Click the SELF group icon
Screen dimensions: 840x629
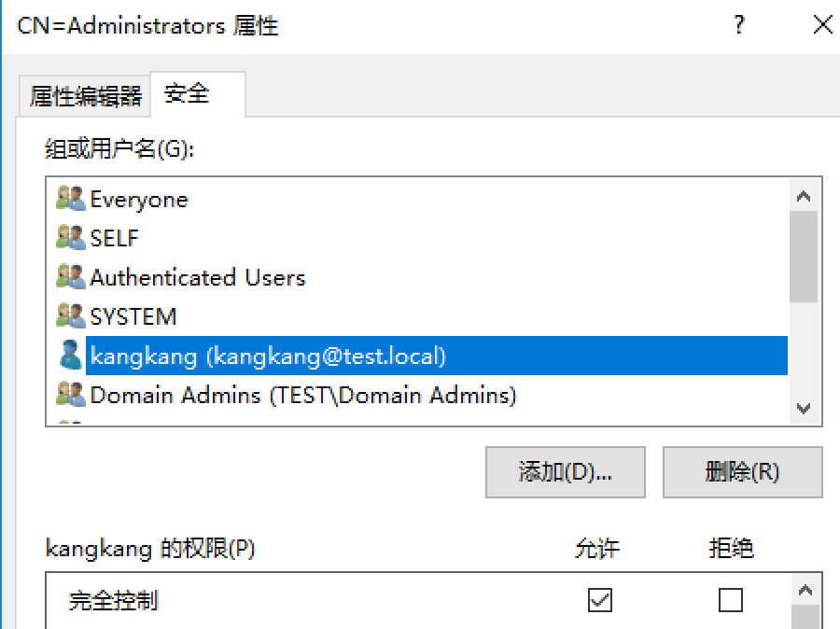(70, 238)
